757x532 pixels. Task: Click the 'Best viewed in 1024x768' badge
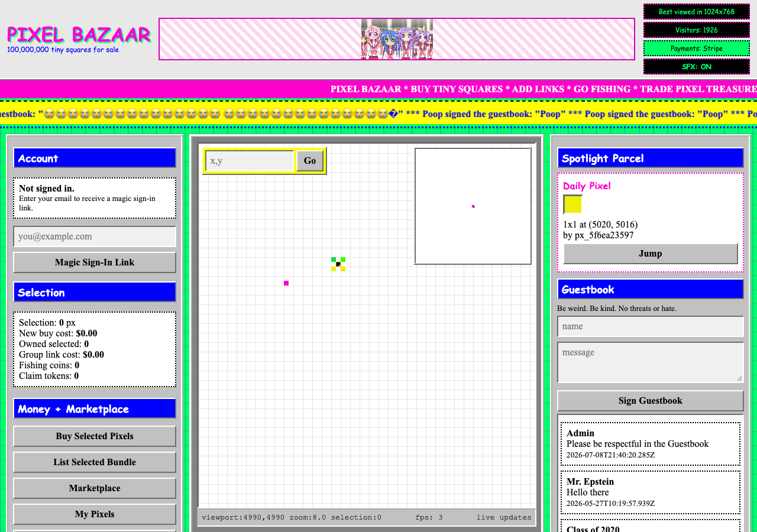[x=697, y=12]
